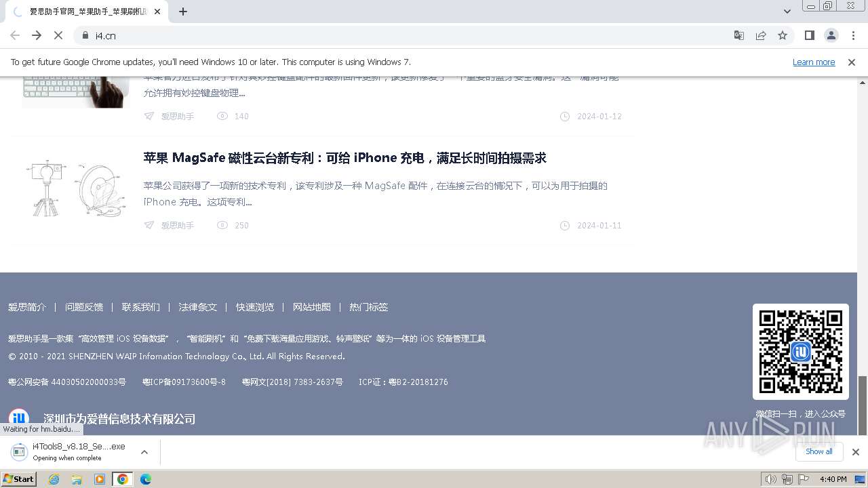
Task: Click the eye views icon showing 140
Action: coord(222,116)
